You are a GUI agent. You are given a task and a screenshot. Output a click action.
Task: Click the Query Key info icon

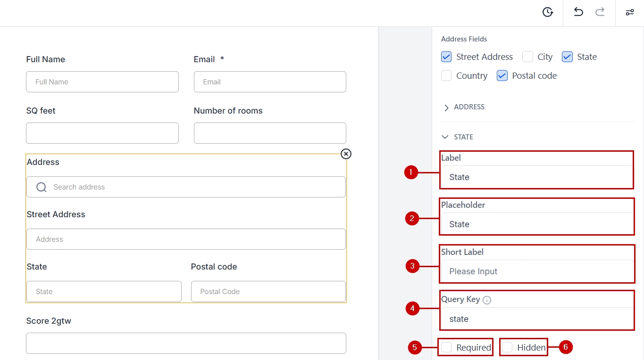(x=487, y=300)
